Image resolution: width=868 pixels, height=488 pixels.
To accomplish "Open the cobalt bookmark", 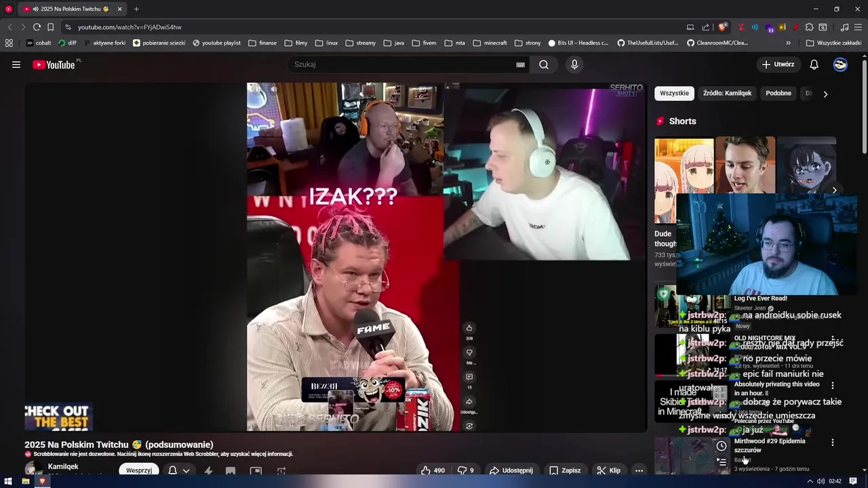I will pyautogui.click(x=39, y=43).
